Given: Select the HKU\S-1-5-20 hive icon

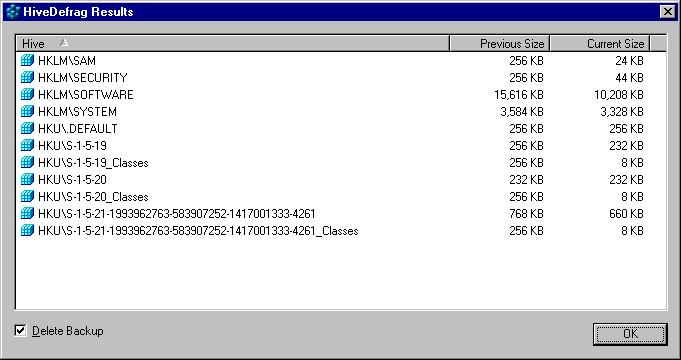Looking at the screenshot, I should click(x=27, y=179).
